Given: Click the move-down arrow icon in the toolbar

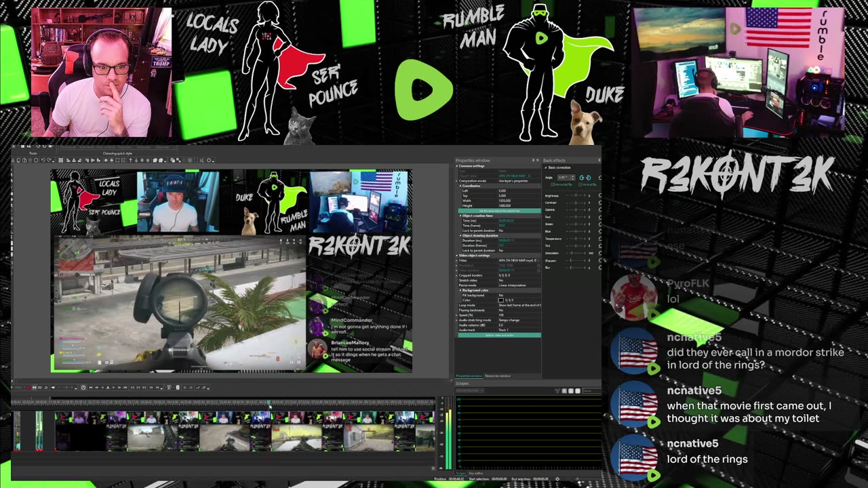Looking at the screenshot, I should pos(136,161).
